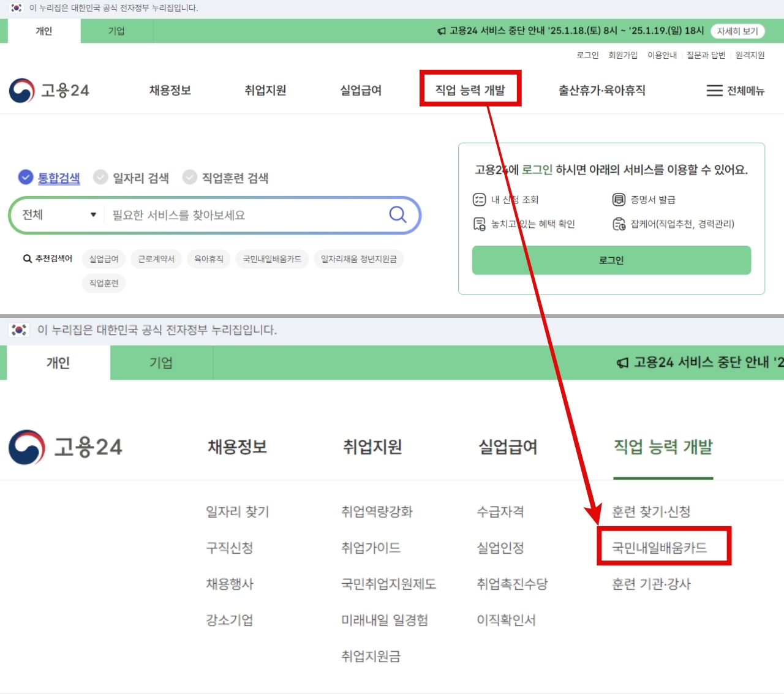Open 직업 능력 개발 in lower expanded menu
The image size is (784, 694).
click(663, 447)
